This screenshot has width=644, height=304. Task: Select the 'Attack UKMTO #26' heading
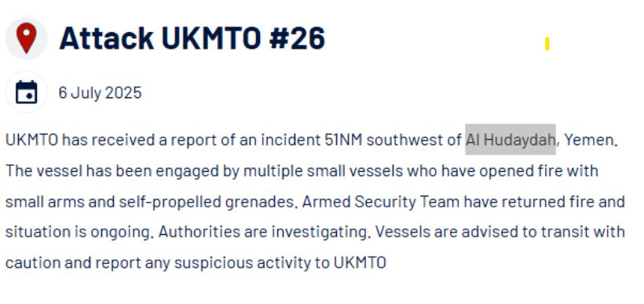(x=192, y=38)
